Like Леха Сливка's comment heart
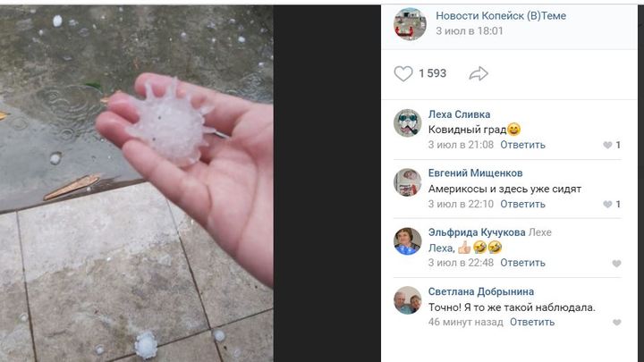This screenshot has height=362, width=644. point(607,145)
